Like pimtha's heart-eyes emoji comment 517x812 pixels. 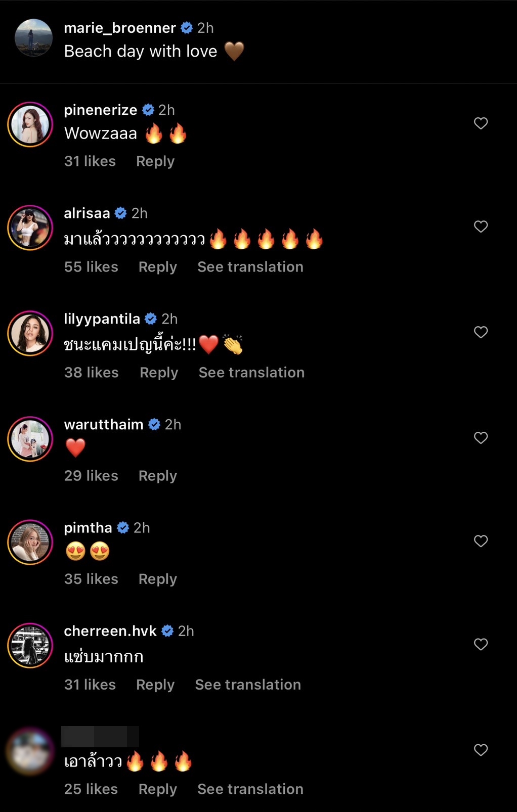[481, 541]
